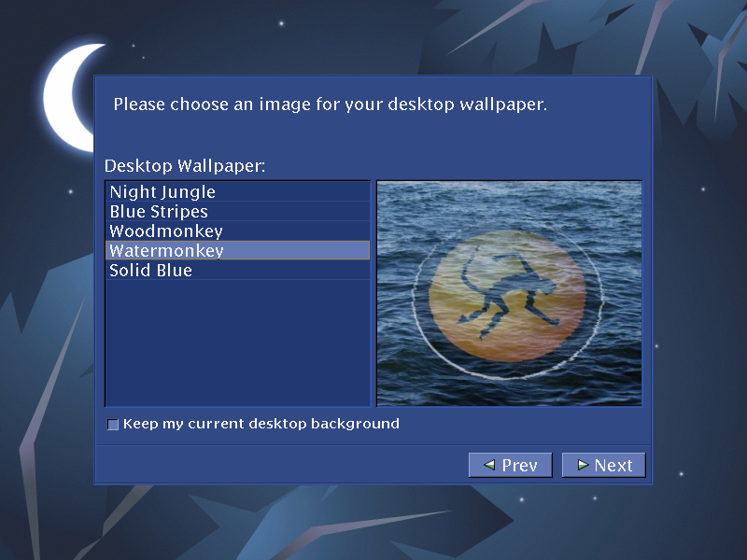Choose Blue Stripes from wallpaper list
The height and width of the screenshot is (560, 747).
(x=237, y=212)
